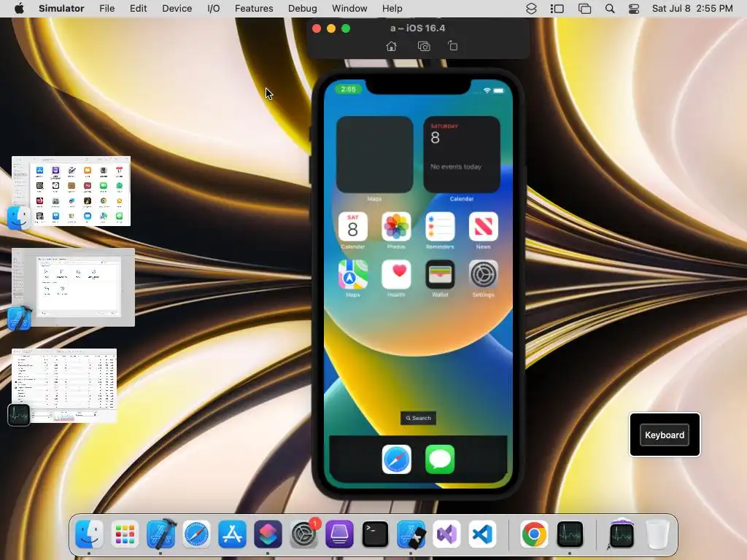This screenshot has width=747, height=560.
Task: Click the Simulator window title a – iOS 16.4
Action: [418, 28]
